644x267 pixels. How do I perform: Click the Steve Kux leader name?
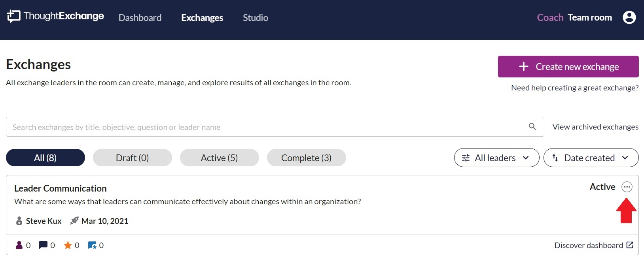(x=44, y=221)
